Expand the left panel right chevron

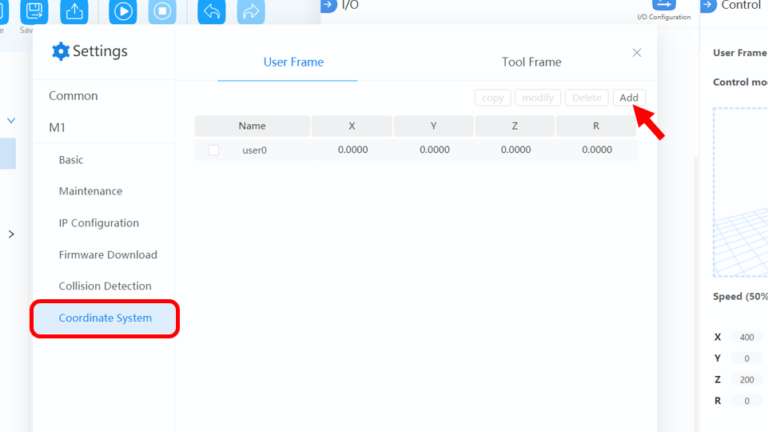[x=12, y=234]
